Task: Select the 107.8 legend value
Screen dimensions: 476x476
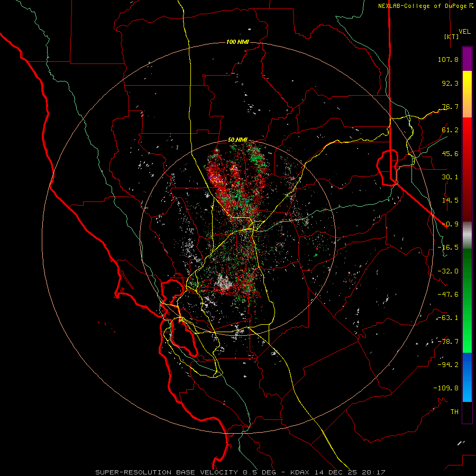Action: (x=448, y=59)
